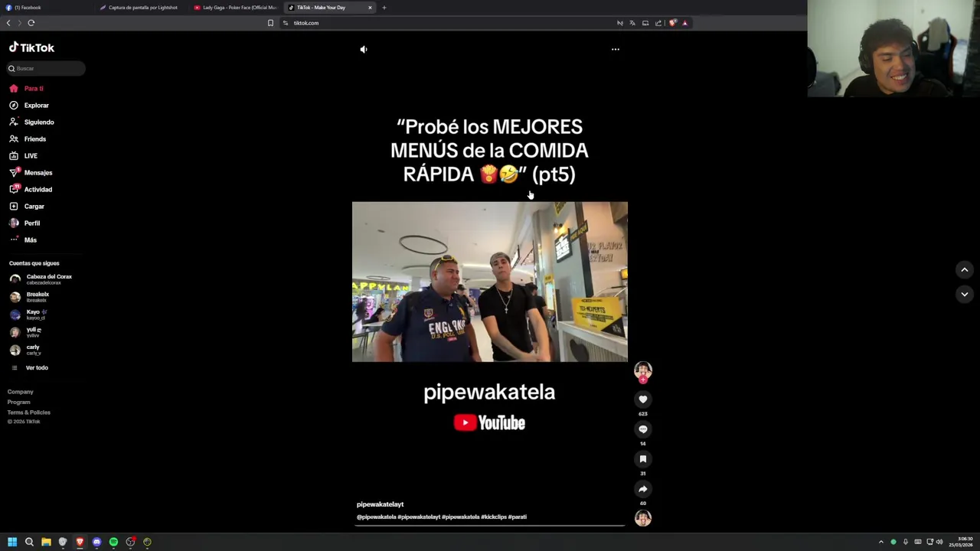Screen dimensions: 980x551
Task: Close the TikTok browser tab
Action: [370, 8]
